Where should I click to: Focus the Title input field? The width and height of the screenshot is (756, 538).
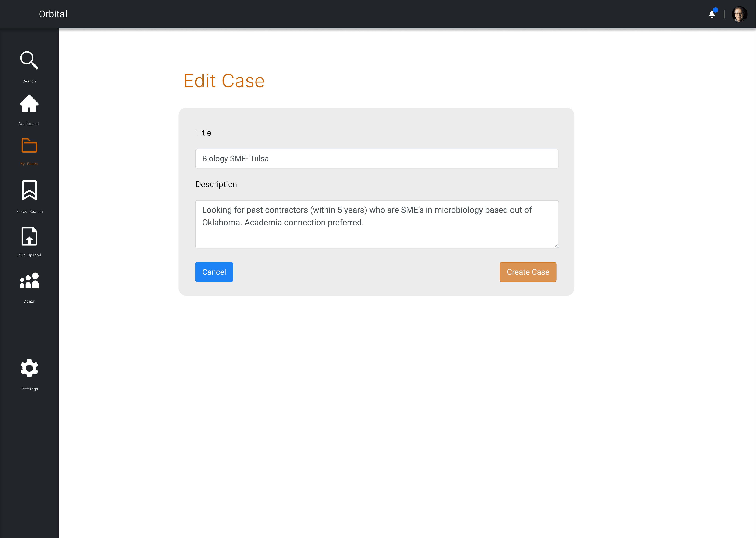pyautogui.click(x=377, y=159)
